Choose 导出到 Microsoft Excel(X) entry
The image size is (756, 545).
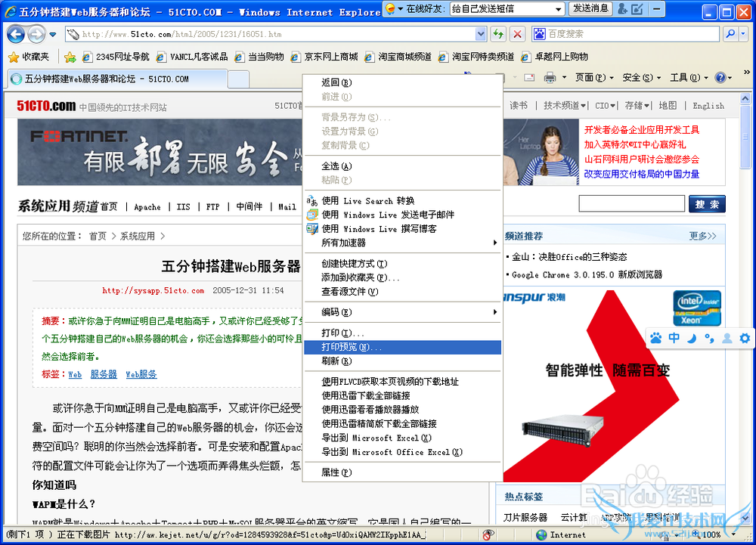pyautogui.click(x=403, y=438)
